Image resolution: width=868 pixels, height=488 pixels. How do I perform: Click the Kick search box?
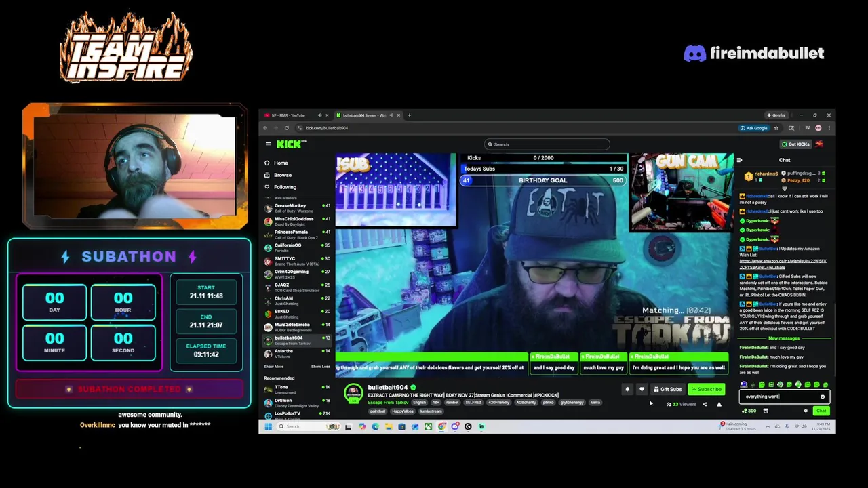[547, 144]
